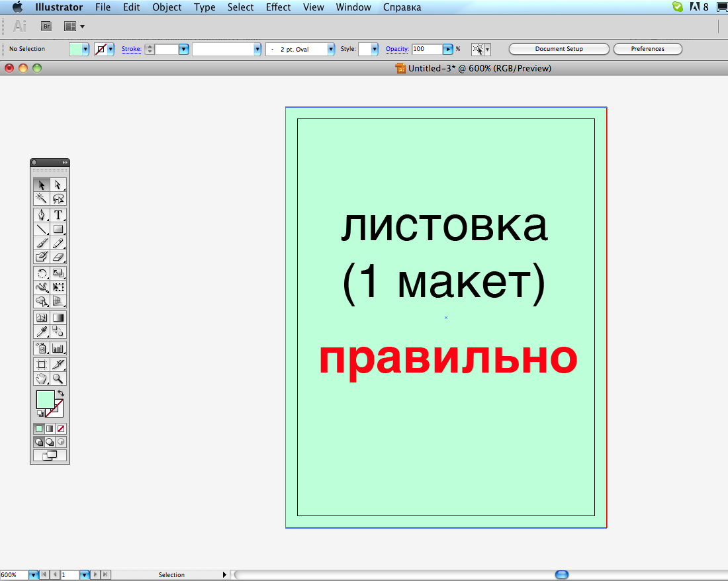
Task: Select the Line Segment tool
Action: 41,229
